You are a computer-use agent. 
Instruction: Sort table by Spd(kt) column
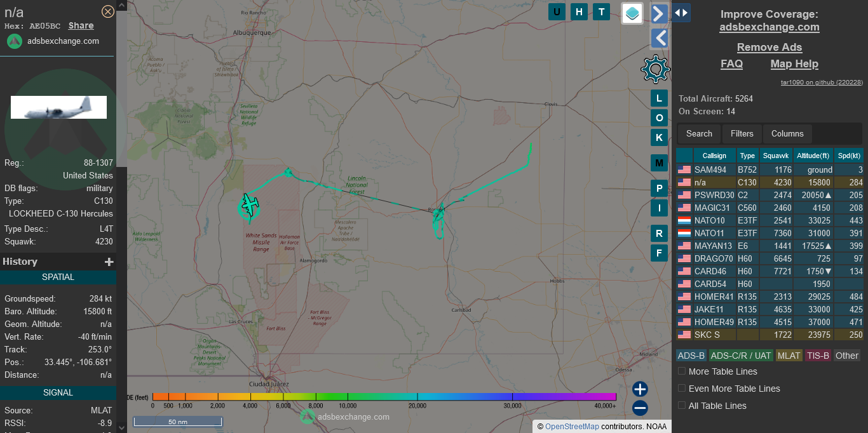tap(848, 156)
